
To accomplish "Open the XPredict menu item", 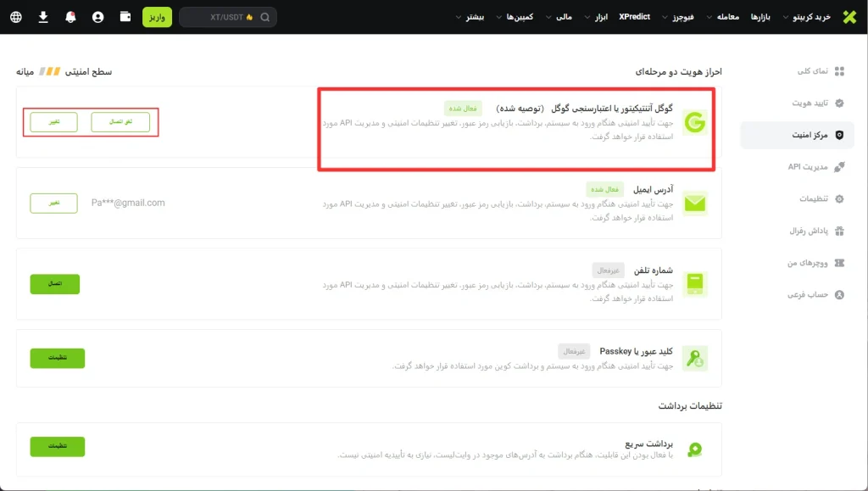I will tap(634, 17).
